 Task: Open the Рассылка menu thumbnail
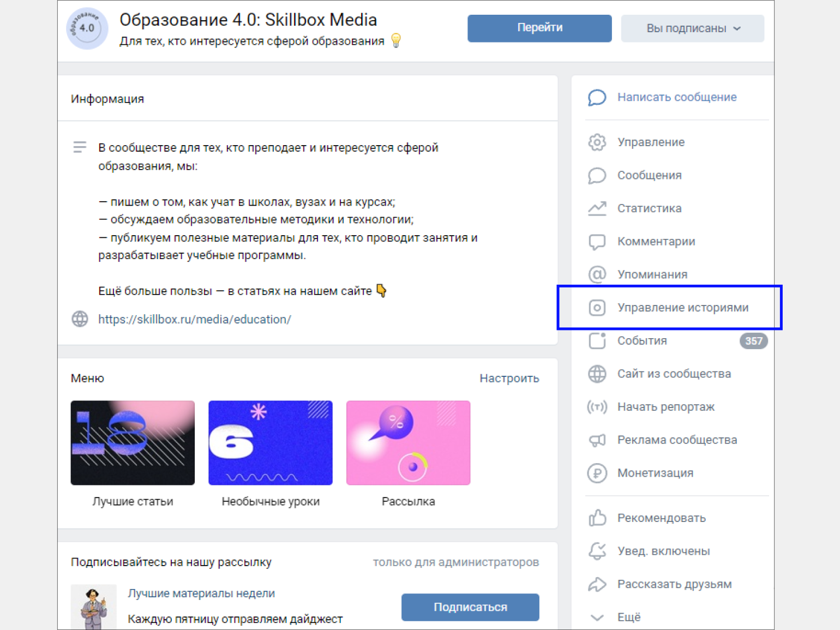[409, 443]
